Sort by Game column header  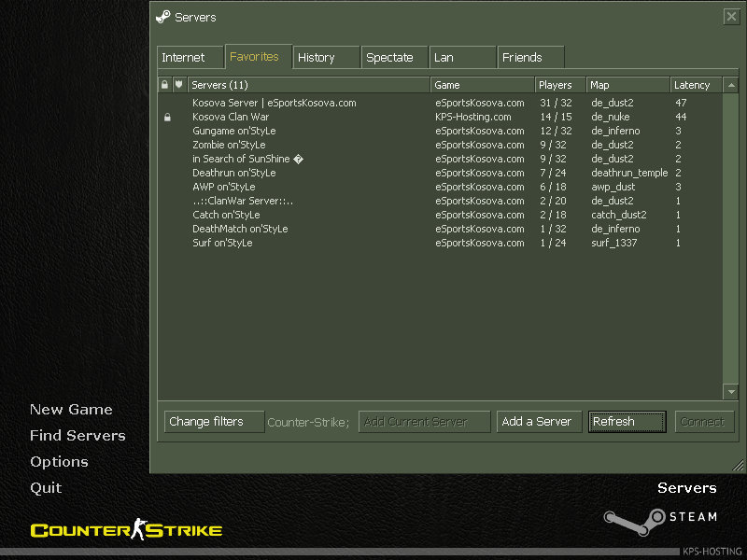coord(482,85)
